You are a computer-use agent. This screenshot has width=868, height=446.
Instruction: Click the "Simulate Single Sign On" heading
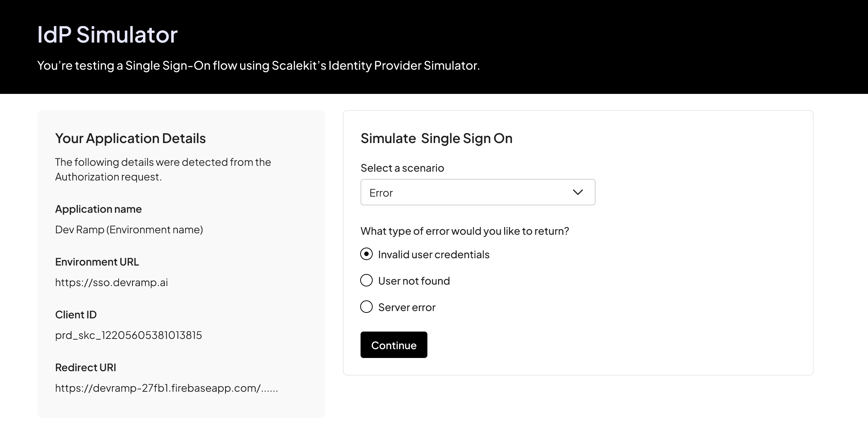[x=437, y=138]
